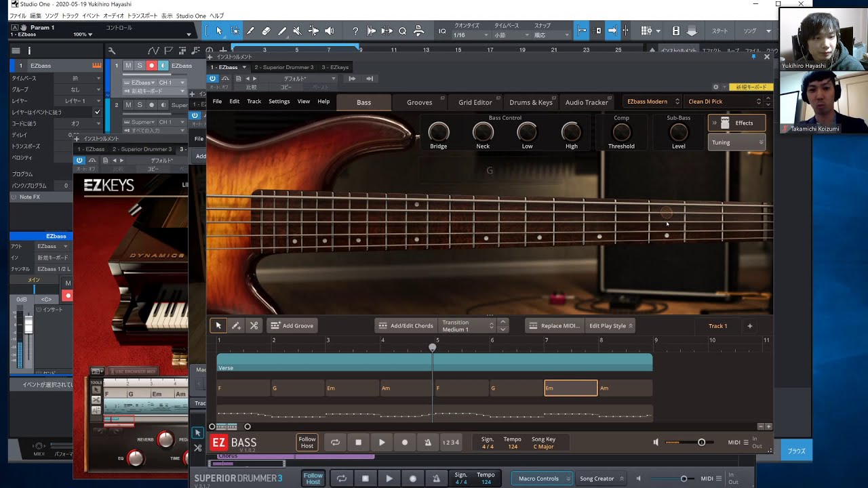Pin the EZbass instrument window
Image resolution: width=868 pixels, height=488 pixels.
[753, 57]
